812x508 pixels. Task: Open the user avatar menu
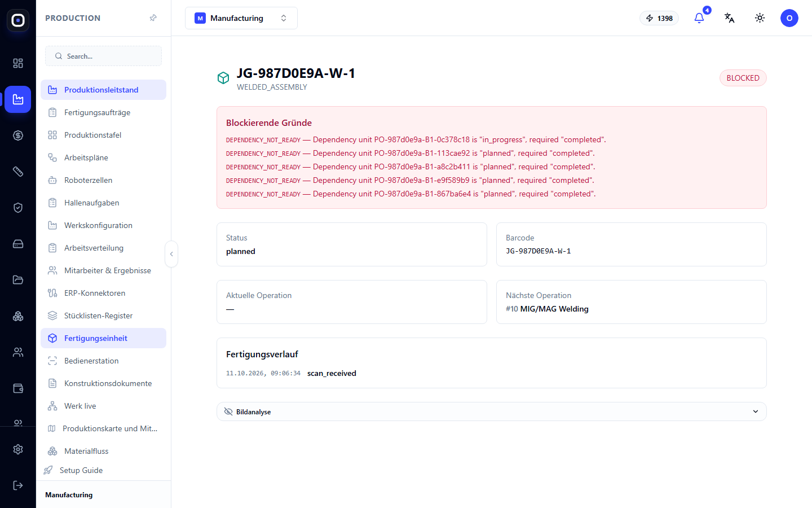pos(789,18)
